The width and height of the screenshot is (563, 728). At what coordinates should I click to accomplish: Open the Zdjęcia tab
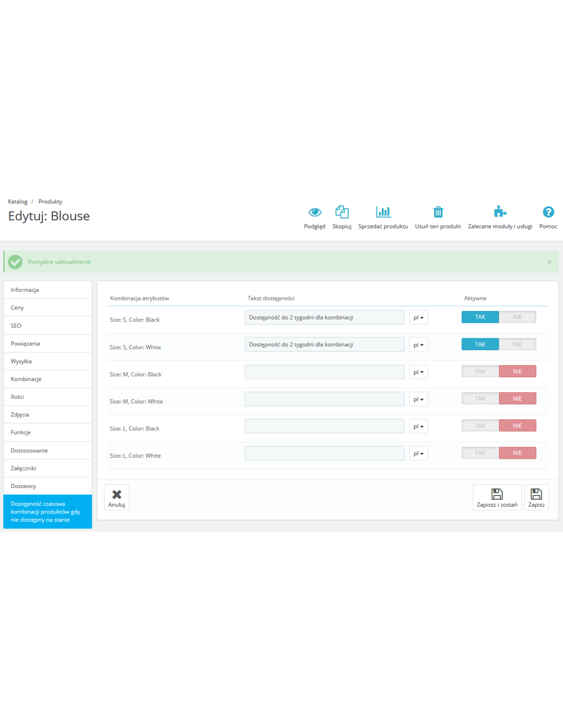click(x=48, y=415)
